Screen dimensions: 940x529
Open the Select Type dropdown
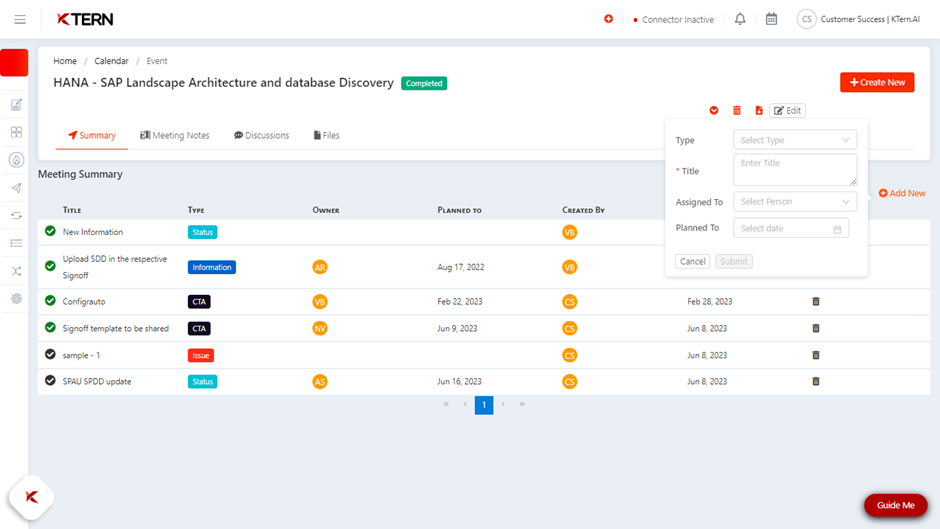click(x=795, y=140)
